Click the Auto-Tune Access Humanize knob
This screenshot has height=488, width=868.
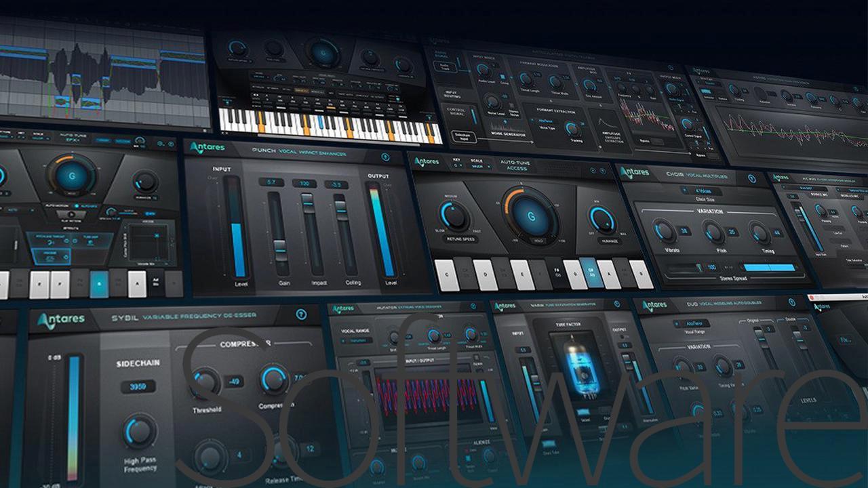(x=601, y=219)
